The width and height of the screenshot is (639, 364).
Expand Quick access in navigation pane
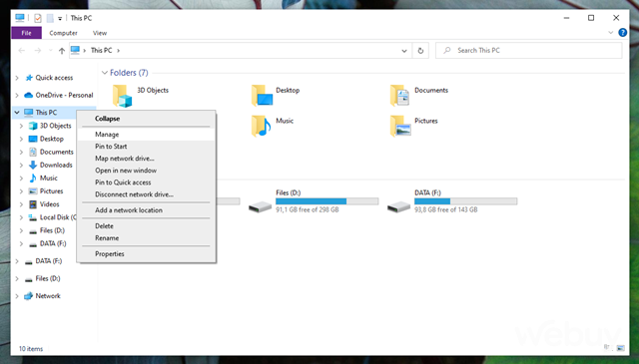point(17,78)
